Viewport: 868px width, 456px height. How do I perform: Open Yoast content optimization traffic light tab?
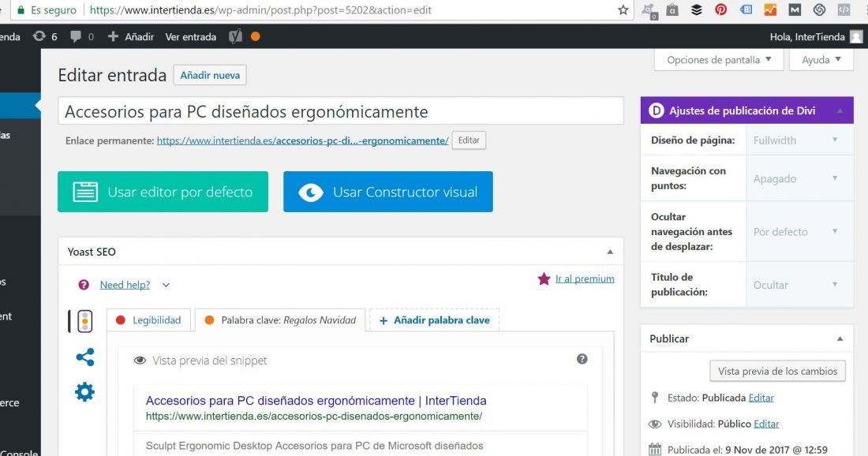click(84, 321)
